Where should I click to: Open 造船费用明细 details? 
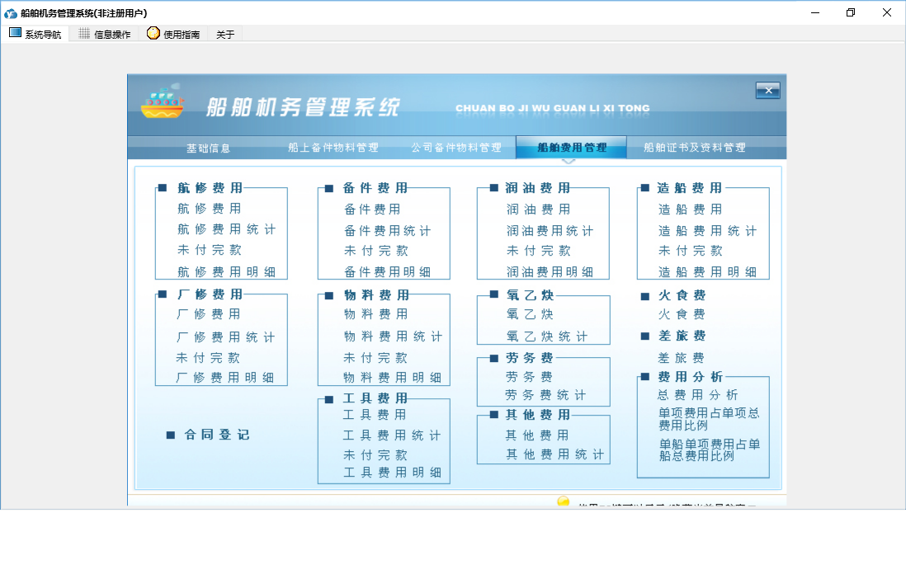707,272
